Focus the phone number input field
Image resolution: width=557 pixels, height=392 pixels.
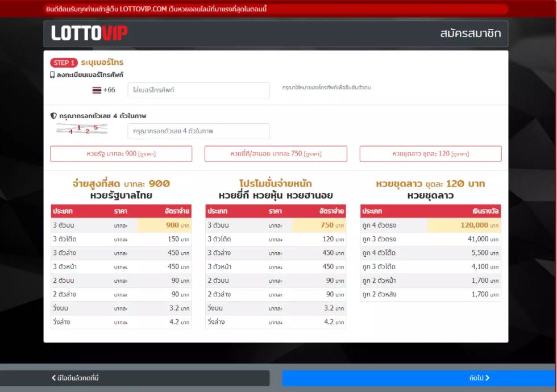click(198, 90)
